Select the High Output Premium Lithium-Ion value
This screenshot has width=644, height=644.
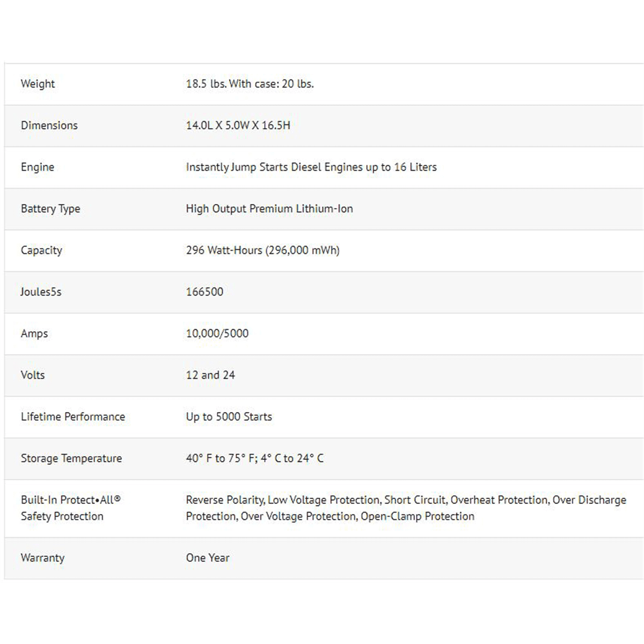(269, 209)
